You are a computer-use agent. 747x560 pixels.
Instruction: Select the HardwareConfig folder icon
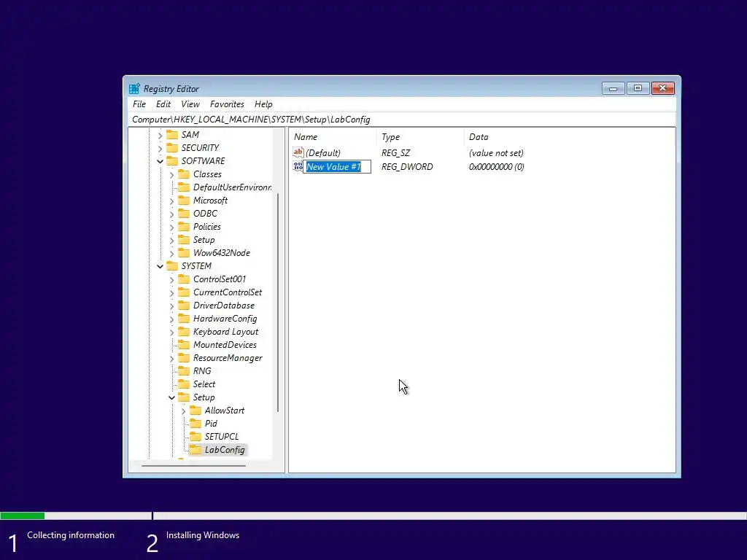(x=184, y=319)
